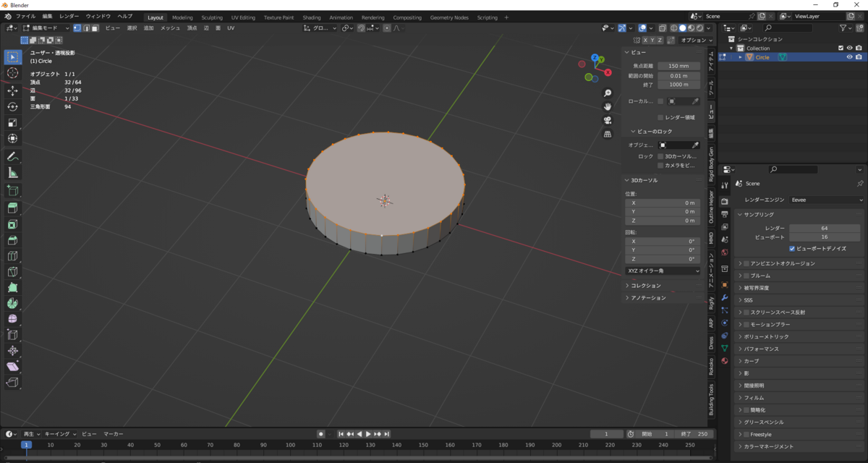Open 編集モード mode dropdown
This screenshot has height=463, width=868.
click(46, 28)
